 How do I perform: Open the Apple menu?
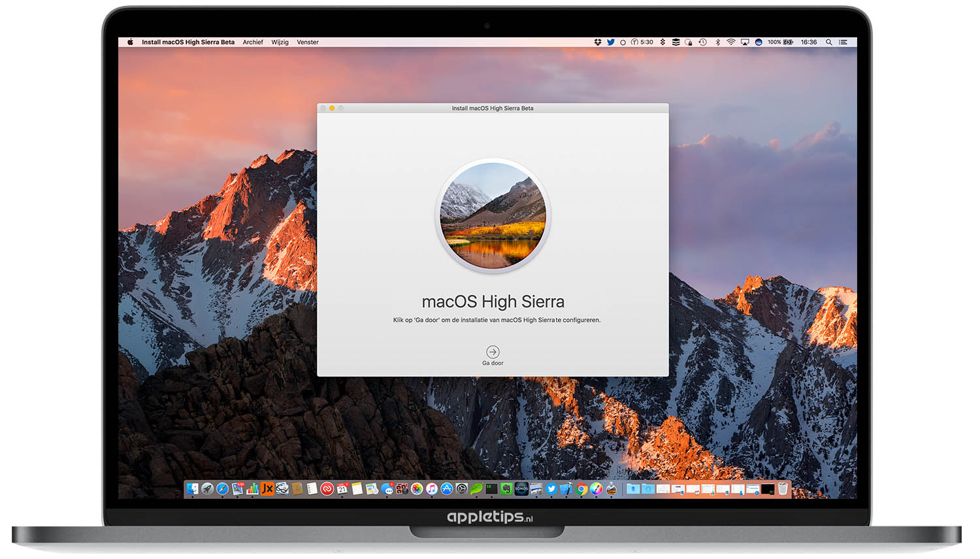click(130, 42)
